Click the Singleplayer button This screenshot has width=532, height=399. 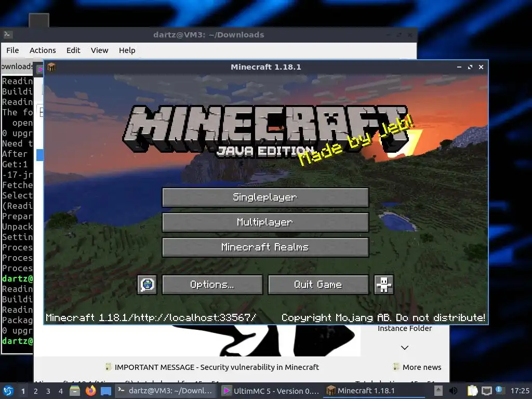pos(265,197)
